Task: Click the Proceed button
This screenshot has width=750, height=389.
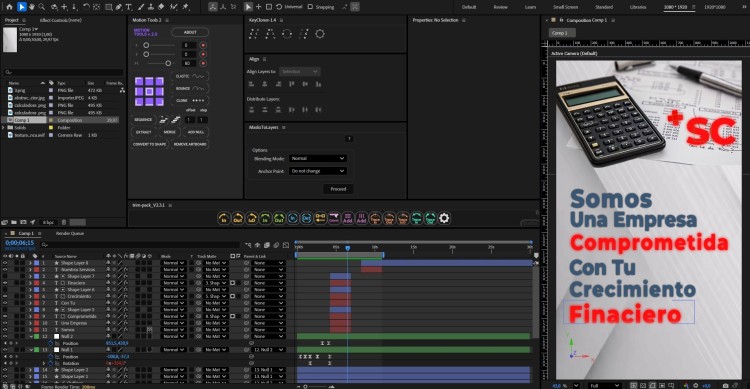Action: [338, 189]
